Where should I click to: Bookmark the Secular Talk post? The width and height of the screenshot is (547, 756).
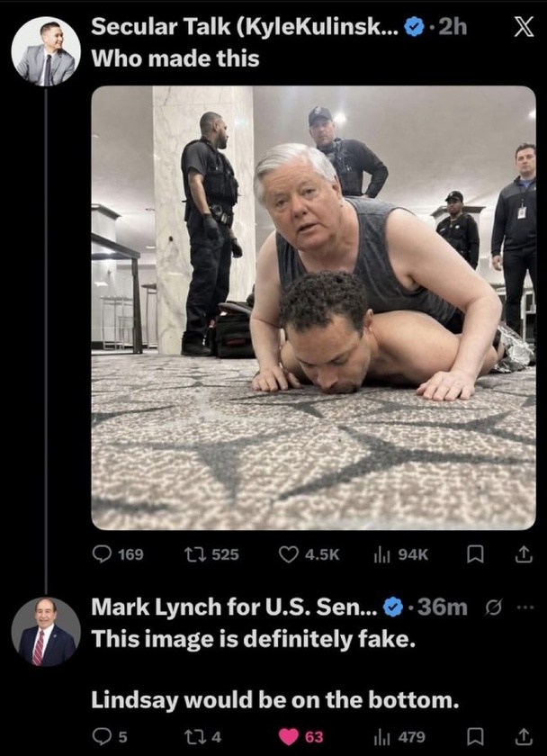pos(475,554)
